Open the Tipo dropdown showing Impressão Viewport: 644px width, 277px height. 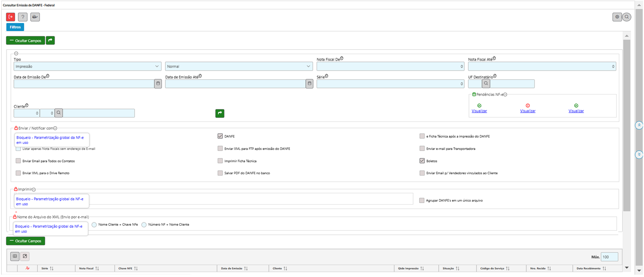[x=87, y=66]
